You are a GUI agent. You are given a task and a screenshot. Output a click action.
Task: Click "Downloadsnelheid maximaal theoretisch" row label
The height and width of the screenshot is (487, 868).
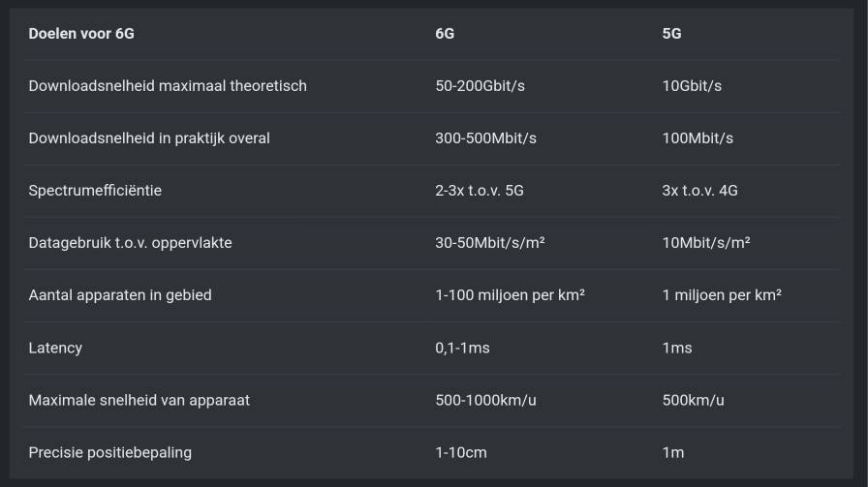click(x=168, y=86)
